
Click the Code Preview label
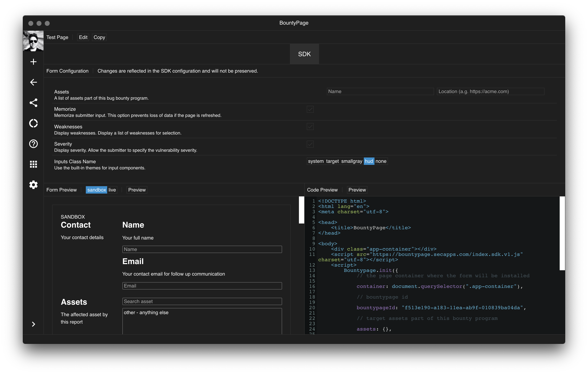point(322,190)
